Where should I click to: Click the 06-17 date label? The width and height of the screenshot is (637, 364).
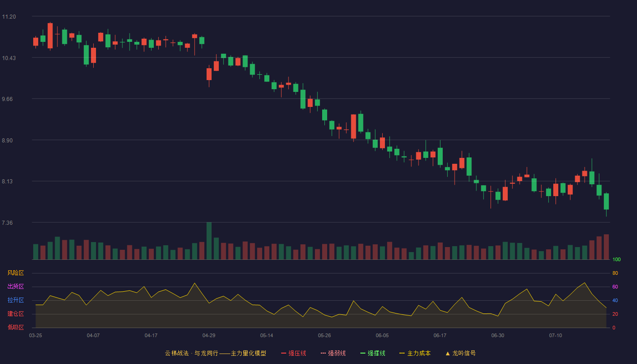coord(440,335)
